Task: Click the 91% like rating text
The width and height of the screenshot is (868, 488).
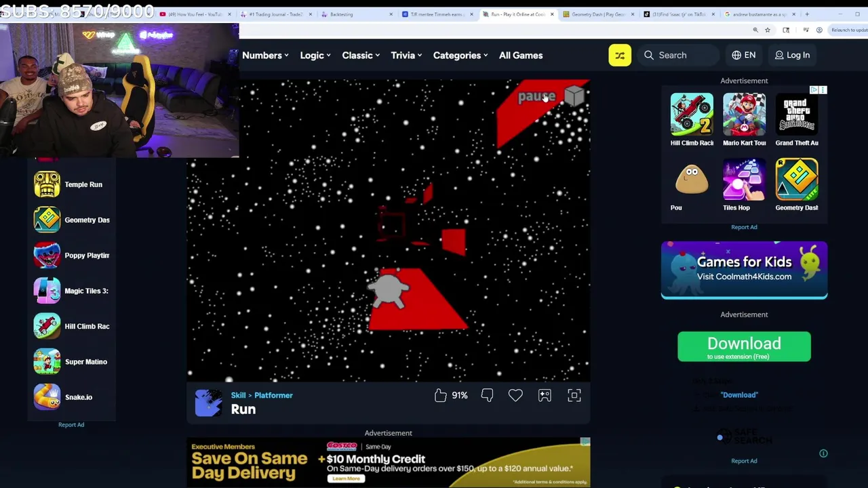Action: pos(460,395)
